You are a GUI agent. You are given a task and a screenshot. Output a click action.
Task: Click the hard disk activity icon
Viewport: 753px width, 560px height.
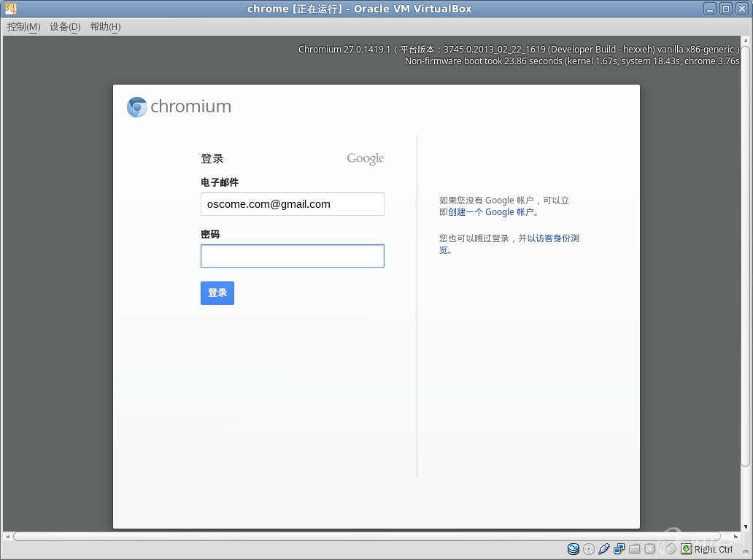(574, 549)
